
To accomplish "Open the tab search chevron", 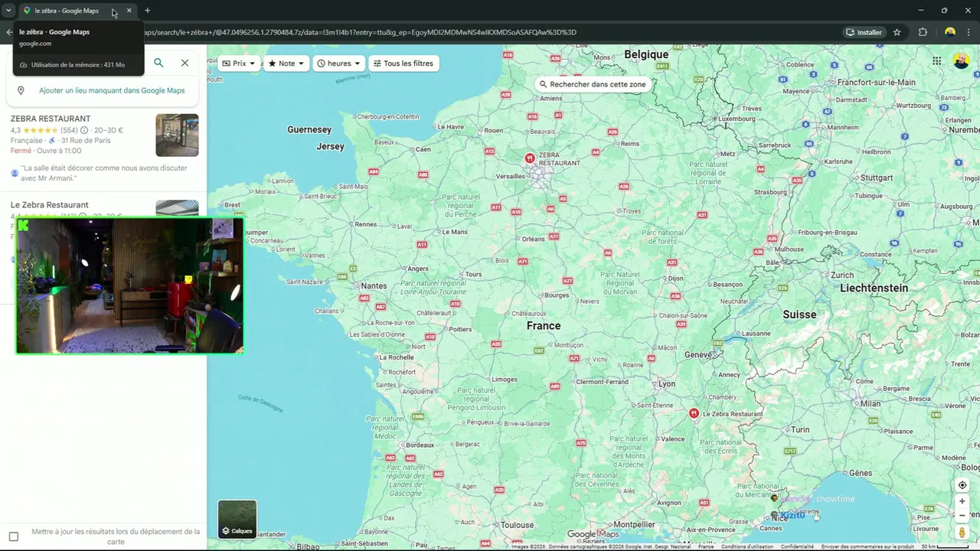I will tap(8, 11).
